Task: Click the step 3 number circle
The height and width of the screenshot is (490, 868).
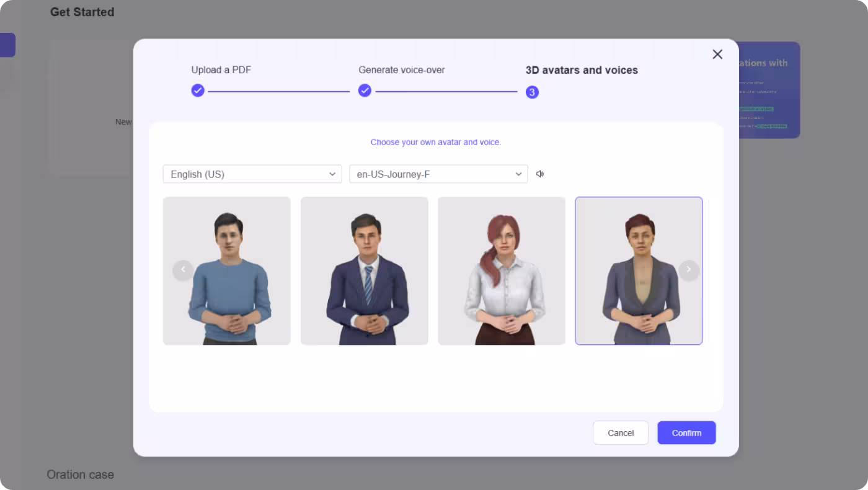Action: pos(532,92)
